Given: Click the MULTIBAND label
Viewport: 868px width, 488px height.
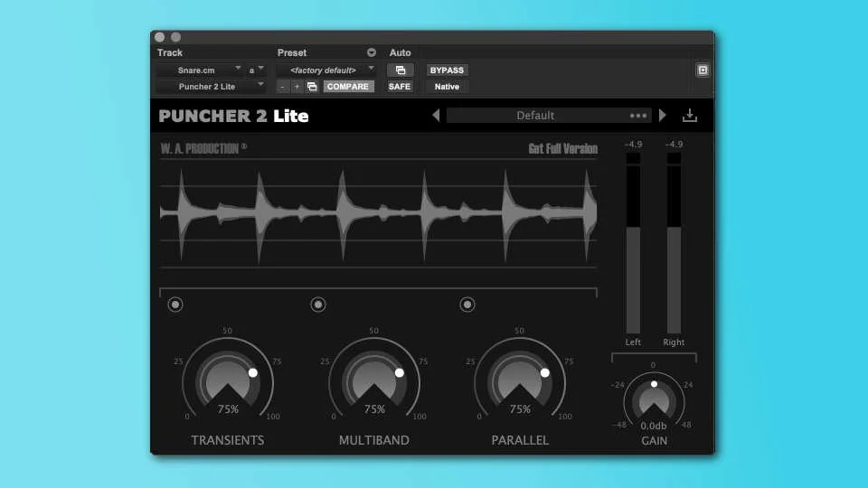Looking at the screenshot, I should pyautogui.click(x=374, y=440).
